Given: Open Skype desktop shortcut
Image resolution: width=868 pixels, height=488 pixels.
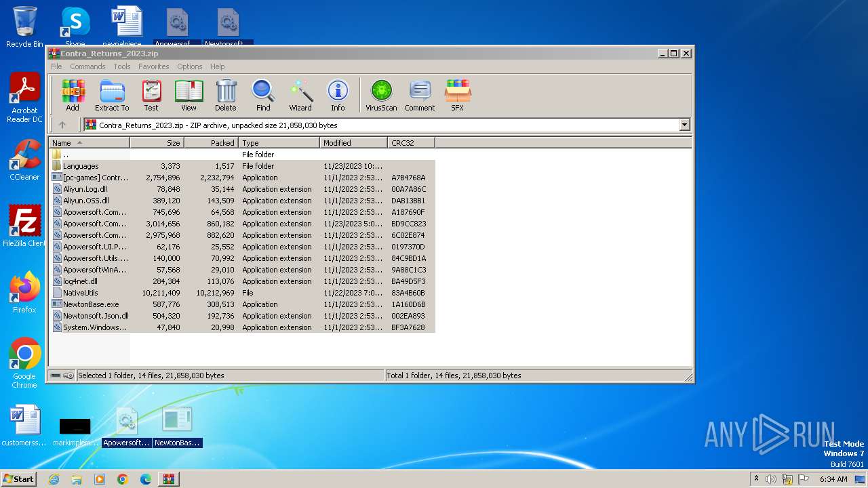Looking at the screenshot, I should tap(75, 27).
